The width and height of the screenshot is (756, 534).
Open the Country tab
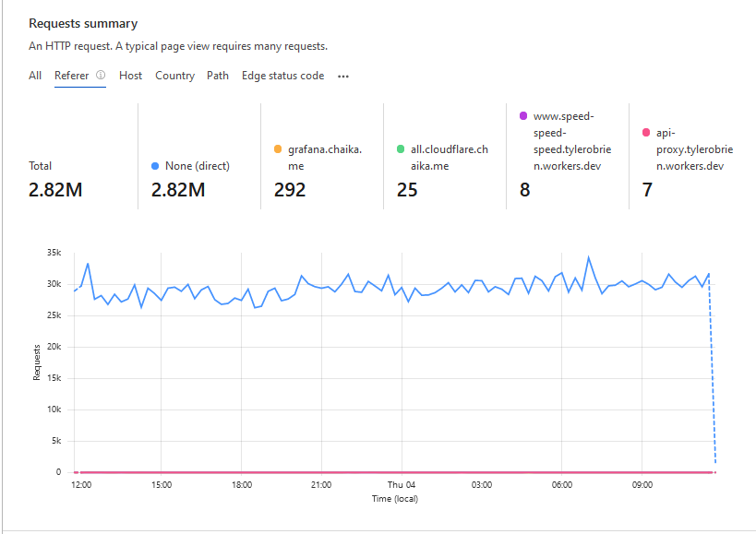coord(174,76)
